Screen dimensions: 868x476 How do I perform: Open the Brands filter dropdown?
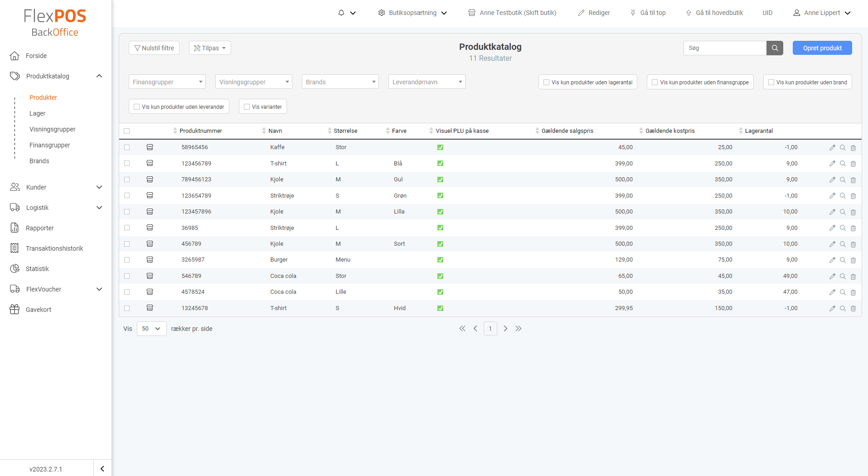340,82
